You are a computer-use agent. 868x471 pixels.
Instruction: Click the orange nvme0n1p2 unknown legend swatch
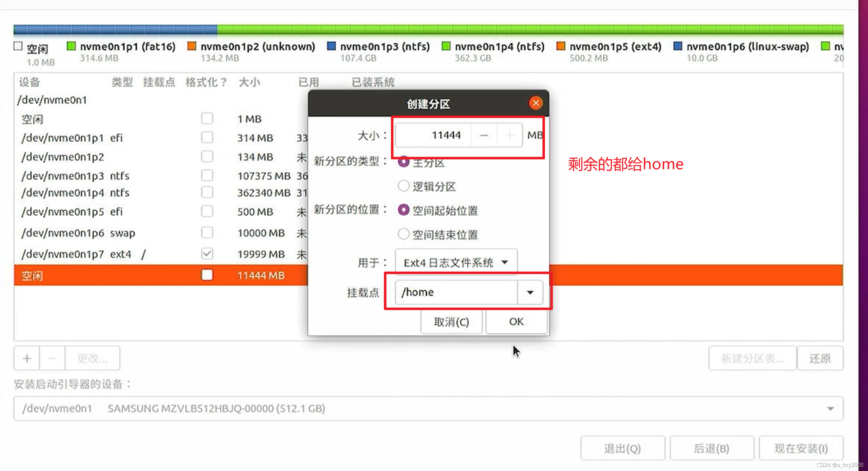pos(192,46)
